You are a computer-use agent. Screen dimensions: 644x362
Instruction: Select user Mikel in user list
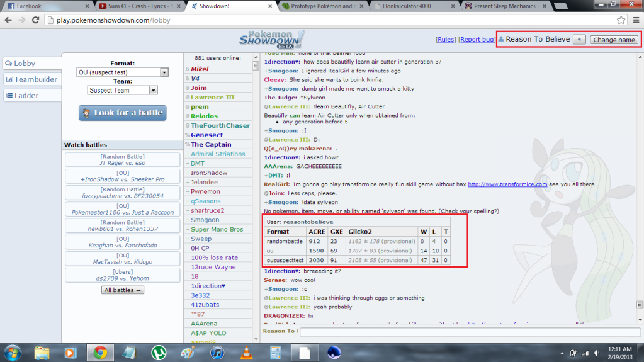199,69
